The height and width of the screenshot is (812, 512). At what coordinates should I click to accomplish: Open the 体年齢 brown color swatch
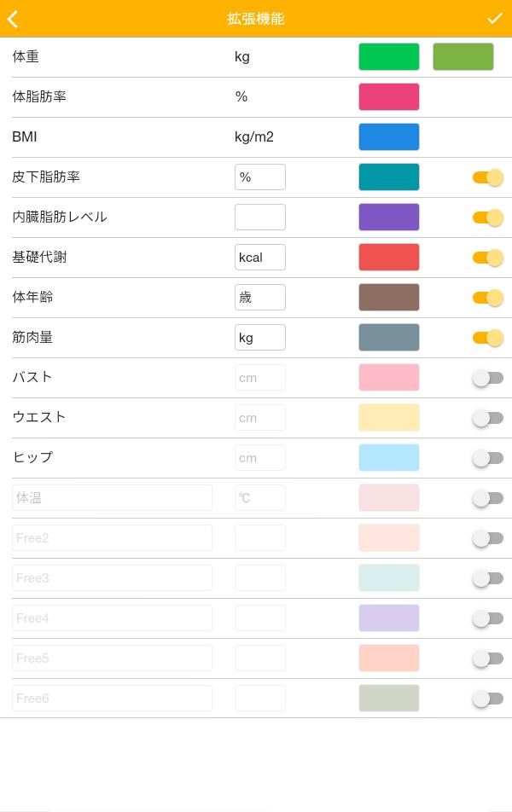point(388,297)
